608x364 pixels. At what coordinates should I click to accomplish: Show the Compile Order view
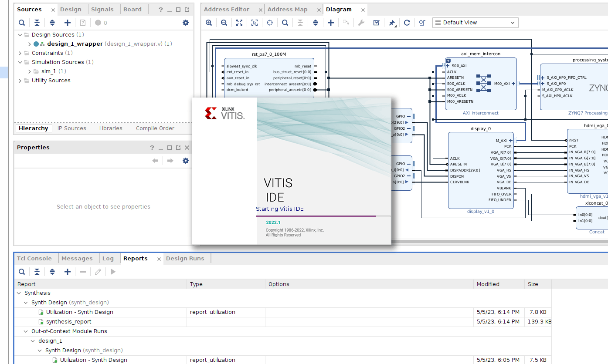155,128
